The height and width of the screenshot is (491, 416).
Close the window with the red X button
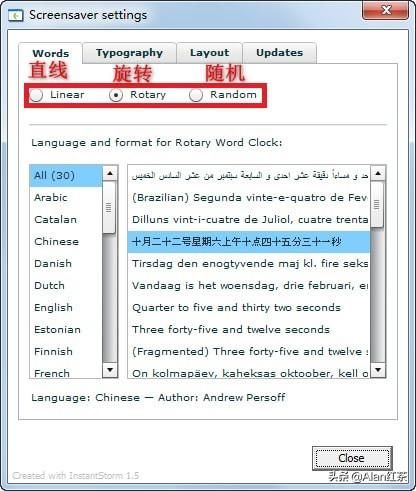386,10
